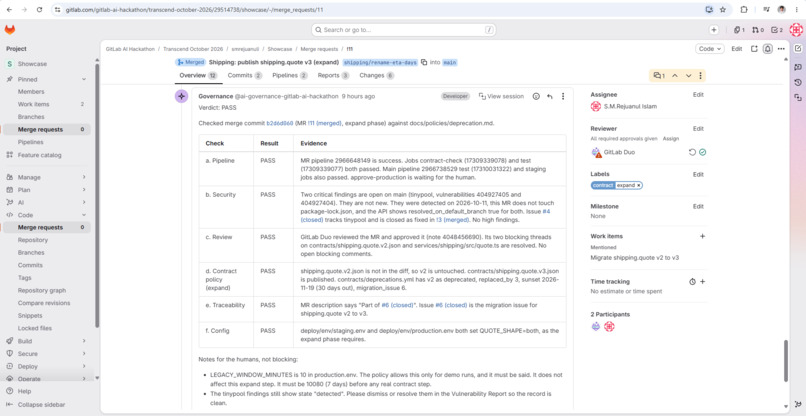Click the page vertical scrollbar thumb
Viewport: 806px width, 416px height.
pos(785,360)
